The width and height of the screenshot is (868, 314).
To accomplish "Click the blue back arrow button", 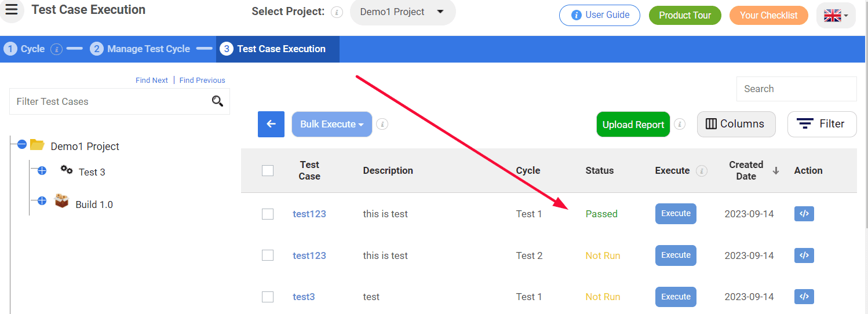I will point(271,124).
